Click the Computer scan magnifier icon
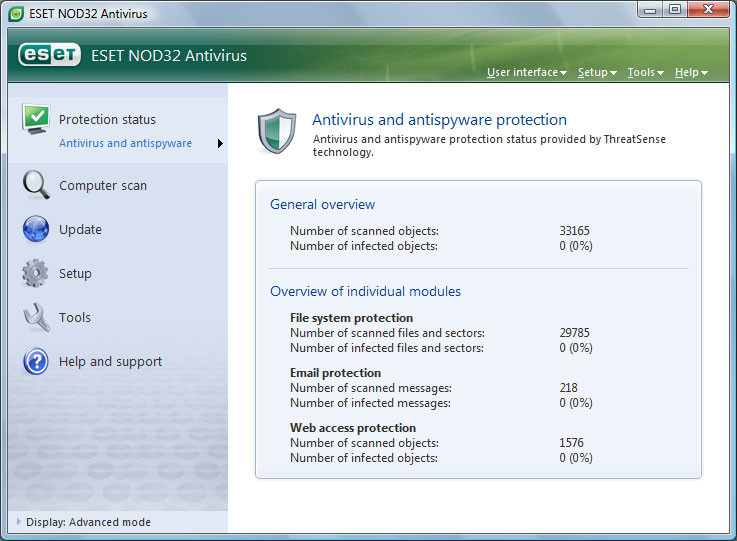 coord(36,185)
